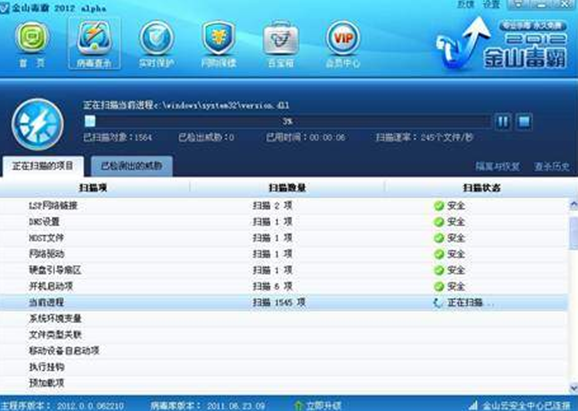The image size is (578, 411).
Task: Open the 反馈 feedback link
Action: coord(465,4)
